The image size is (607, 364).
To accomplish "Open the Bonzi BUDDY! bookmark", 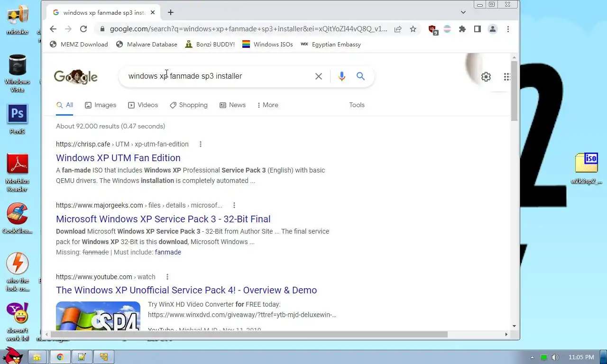I will coord(210,44).
